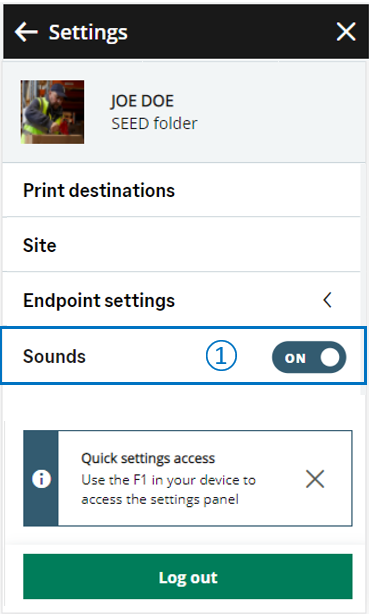
Task: Expand Endpoint settings using the chevron
Action: [327, 300]
